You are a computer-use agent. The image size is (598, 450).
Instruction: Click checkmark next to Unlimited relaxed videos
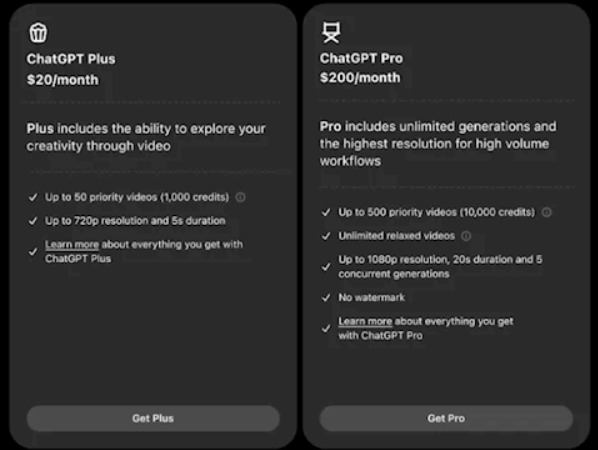point(326,236)
